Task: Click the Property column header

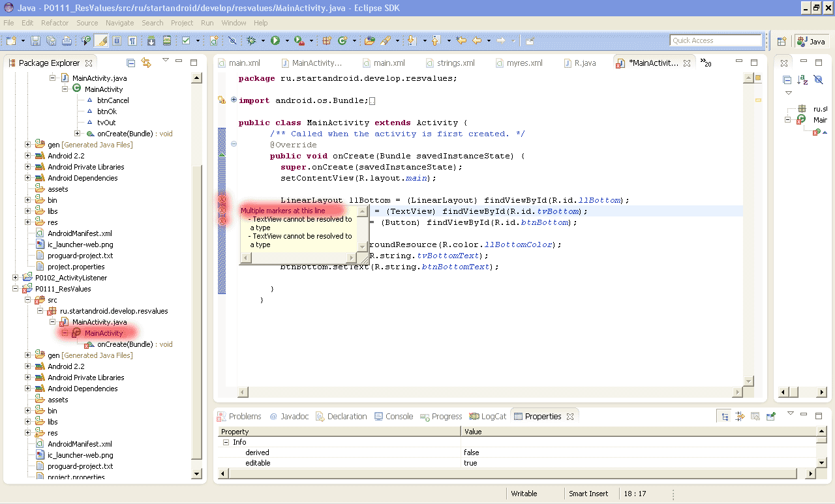Action: (339, 432)
